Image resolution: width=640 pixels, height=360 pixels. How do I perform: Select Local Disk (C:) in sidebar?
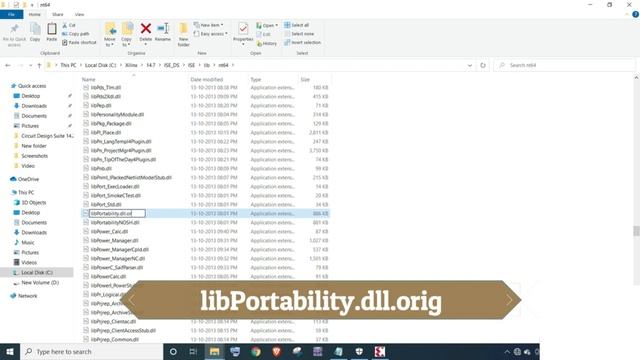click(37, 273)
